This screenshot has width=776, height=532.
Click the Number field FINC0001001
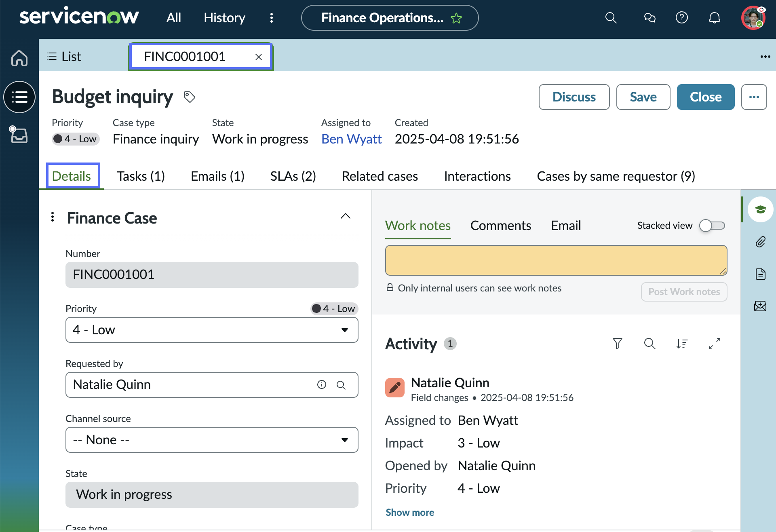(x=212, y=275)
